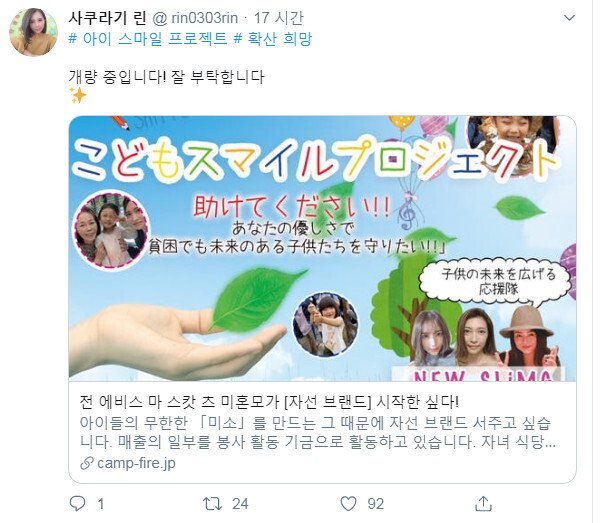Click the 17 시간 timestamp
The height and width of the screenshot is (523, 600).
coord(279,18)
